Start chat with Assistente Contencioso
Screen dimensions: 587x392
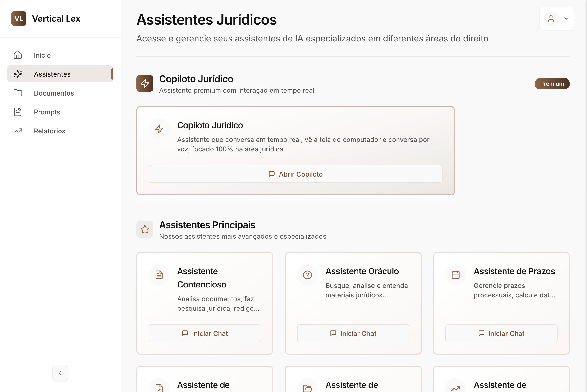pyautogui.click(x=205, y=333)
